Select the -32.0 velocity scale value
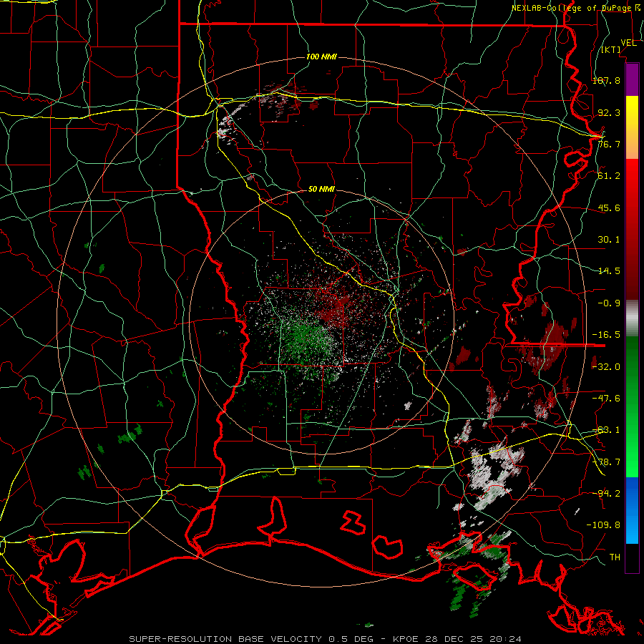Viewport: 644px width, 644px height. (x=606, y=367)
